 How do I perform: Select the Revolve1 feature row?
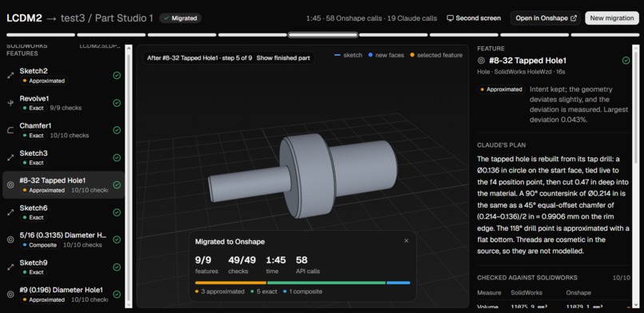tap(63, 103)
